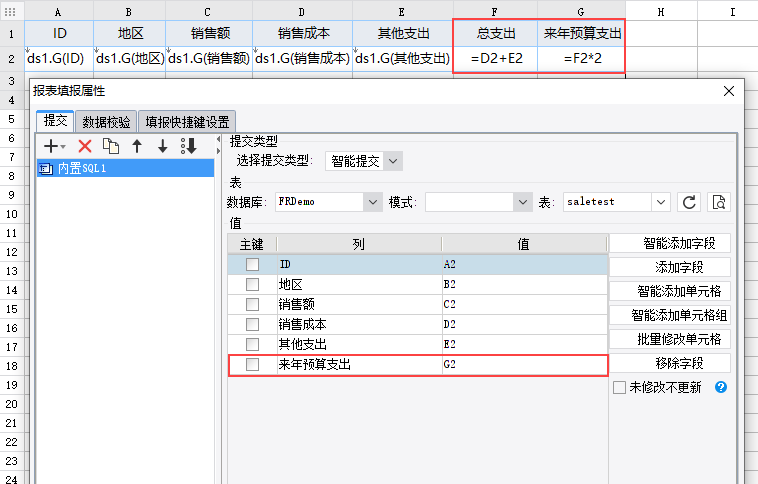
Task: Select cell A2 with ds1.G(ID)
Action: 59,59
